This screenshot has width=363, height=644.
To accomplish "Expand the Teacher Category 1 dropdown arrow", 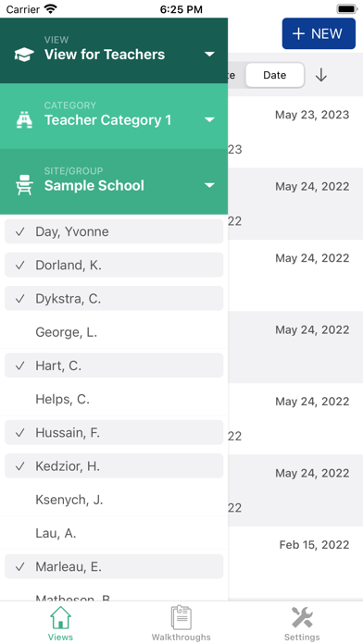I will point(209,120).
